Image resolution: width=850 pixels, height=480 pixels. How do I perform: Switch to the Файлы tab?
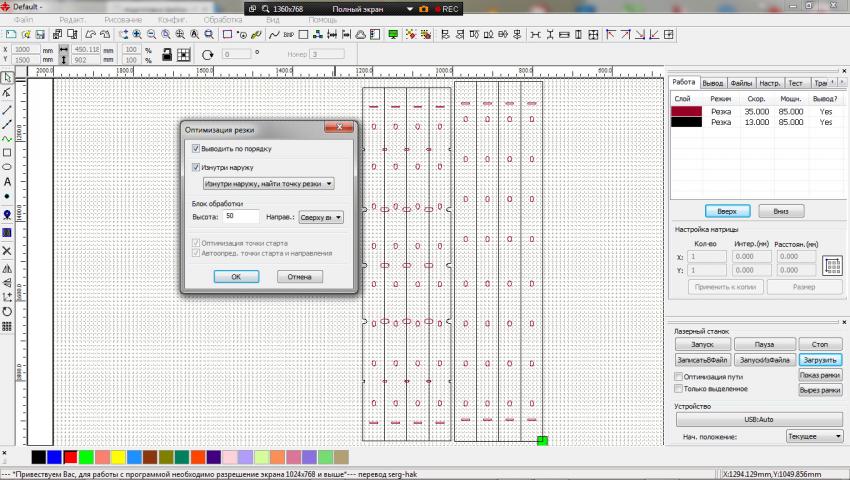click(x=740, y=83)
